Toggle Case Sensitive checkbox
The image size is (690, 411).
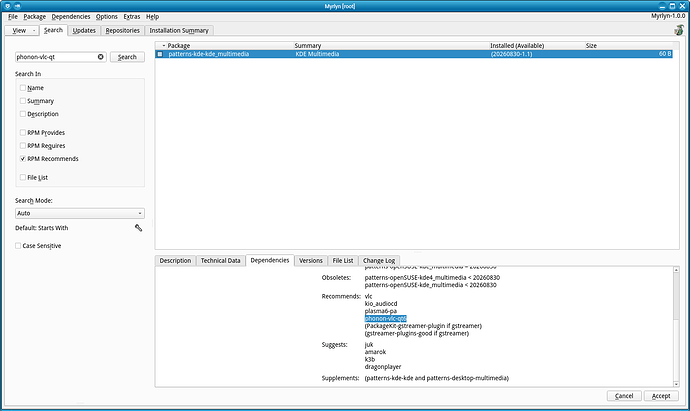(18, 246)
